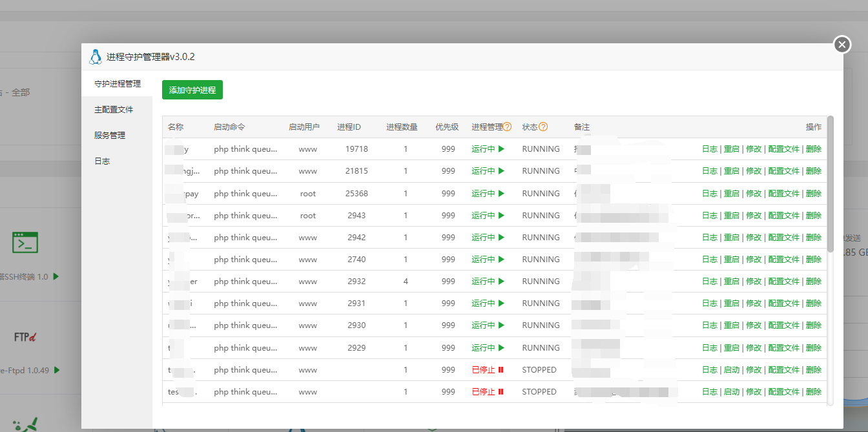Toggle 运行中 status for process 2932

[x=488, y=282]
